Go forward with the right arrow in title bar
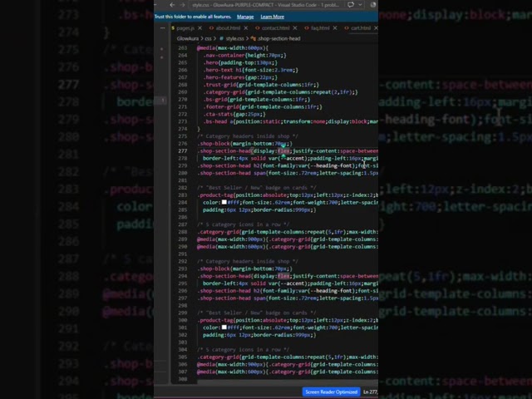This screenshot has width=532, height=399. tap(183, 5)
